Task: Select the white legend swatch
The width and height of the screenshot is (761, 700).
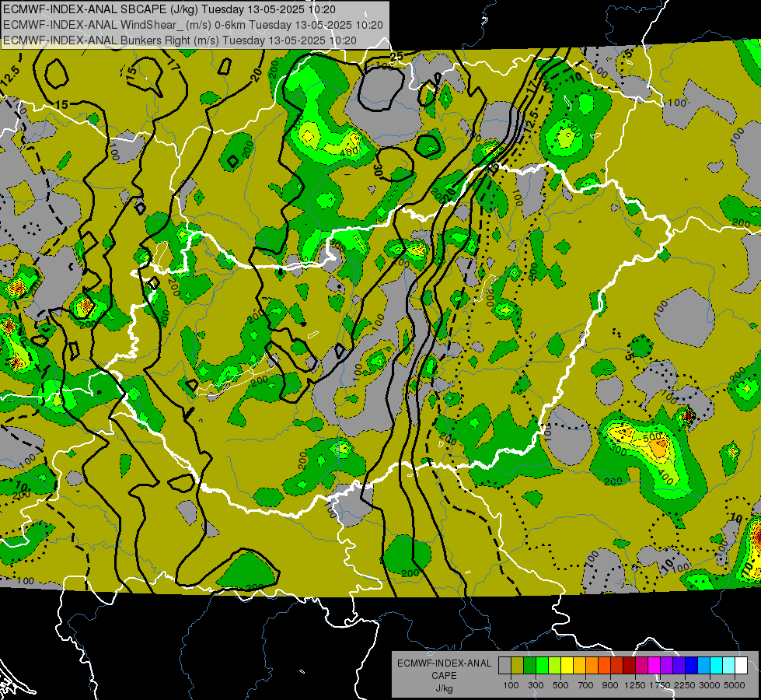Action: coord(741,665)
